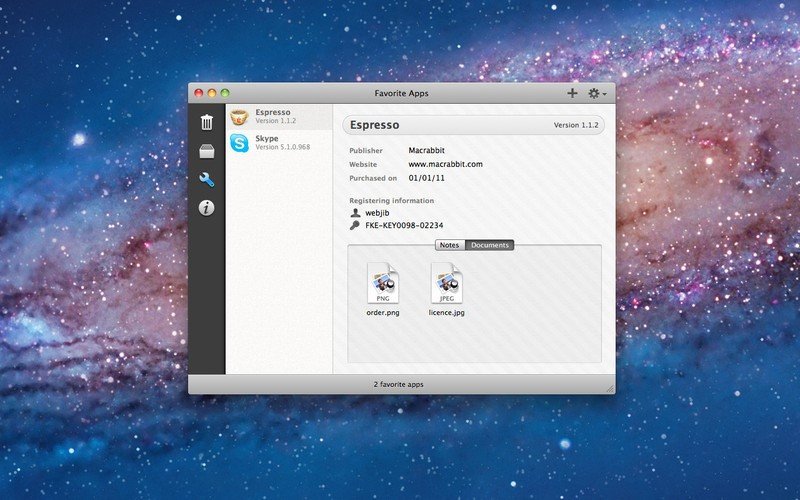
Task: Open the gear settings dropdown
Action: tap(597, 93)
